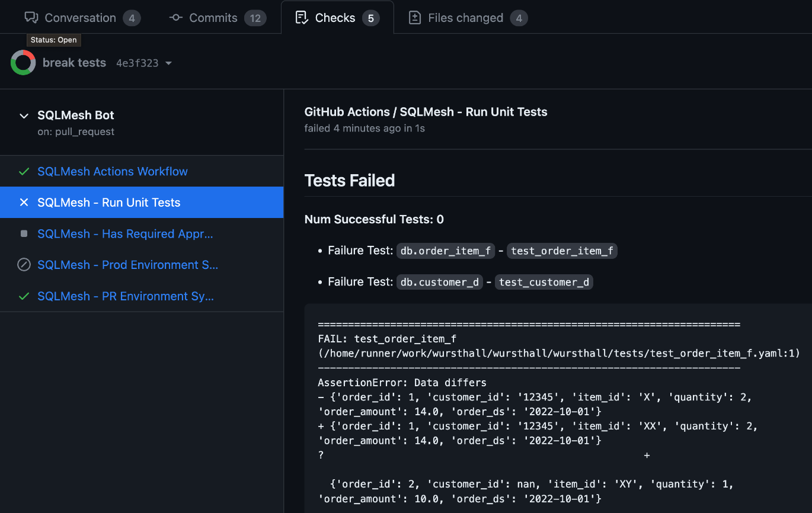This screenshot has width=812, height=513.
Task: Click skipped slash icon beside Prod Environment check
Action: click(x=24, y=265)
